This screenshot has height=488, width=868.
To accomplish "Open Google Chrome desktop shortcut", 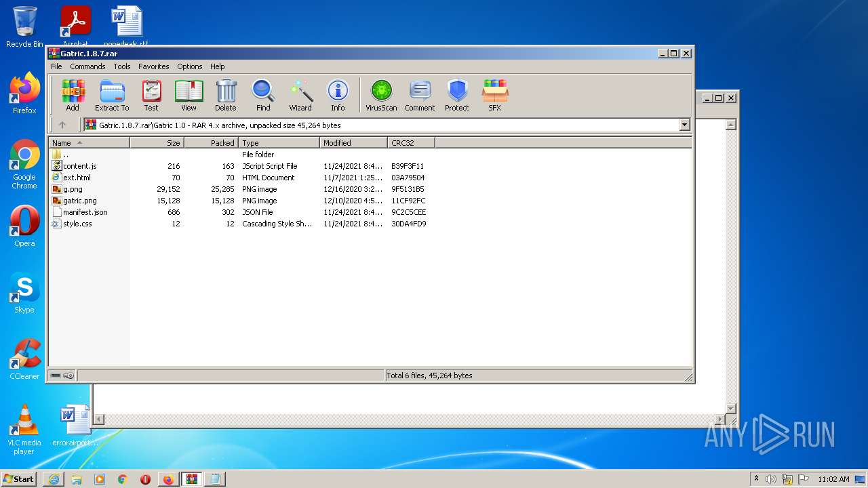I will (24, 165).
